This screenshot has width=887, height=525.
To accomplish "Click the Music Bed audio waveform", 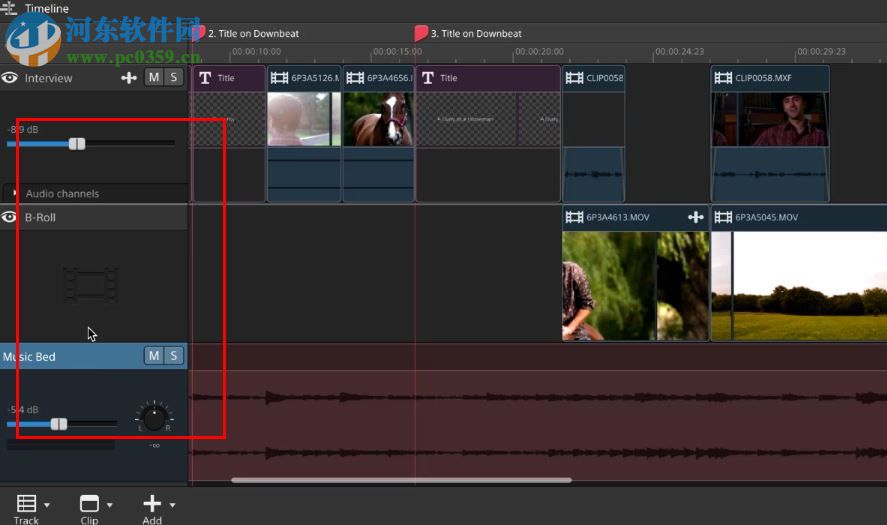I will point(537,425).
